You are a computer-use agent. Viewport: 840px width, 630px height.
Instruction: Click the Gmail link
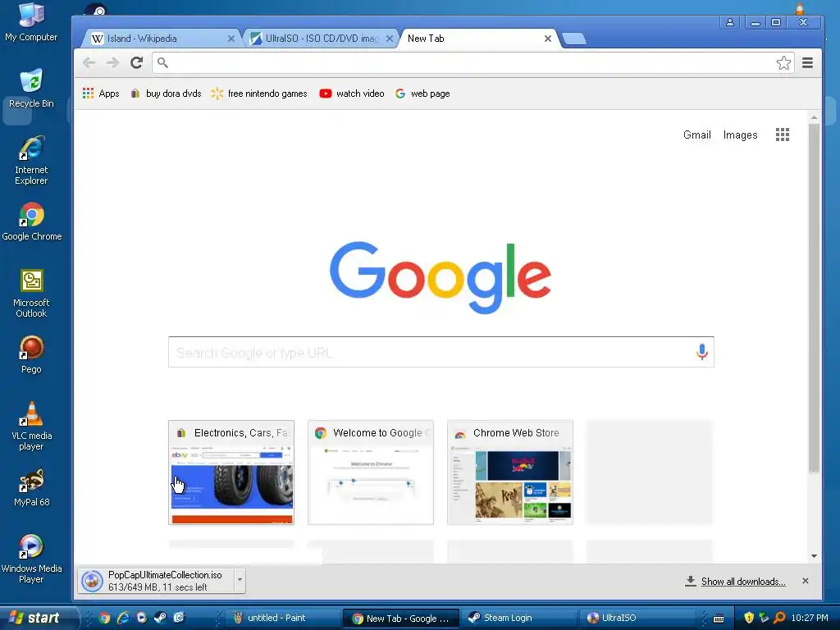click(x=697, y=135)
